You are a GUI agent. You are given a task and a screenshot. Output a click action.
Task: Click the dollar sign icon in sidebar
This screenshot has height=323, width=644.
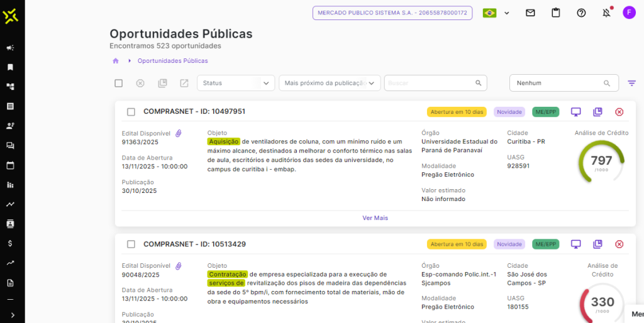pyautogui.click(x=10, y=243)
